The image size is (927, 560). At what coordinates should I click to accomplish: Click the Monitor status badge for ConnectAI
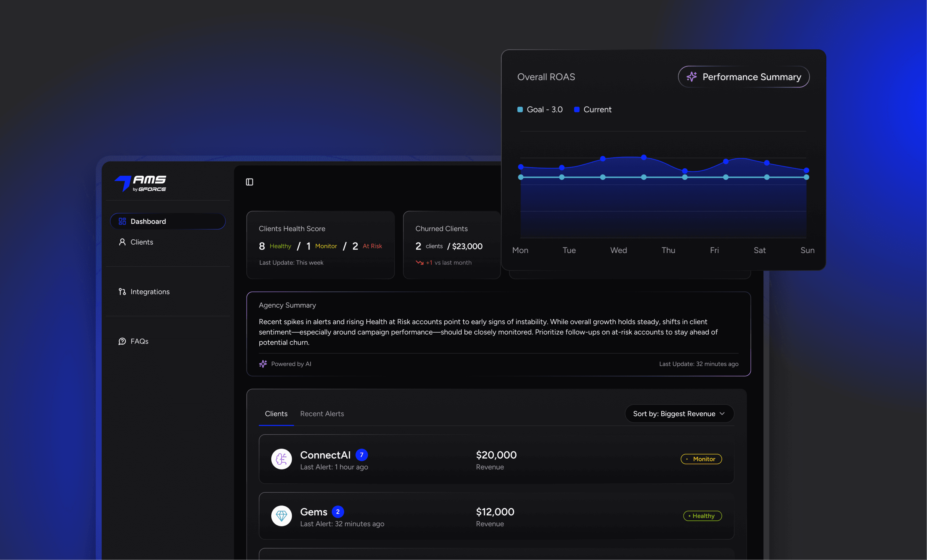(701, 459)
